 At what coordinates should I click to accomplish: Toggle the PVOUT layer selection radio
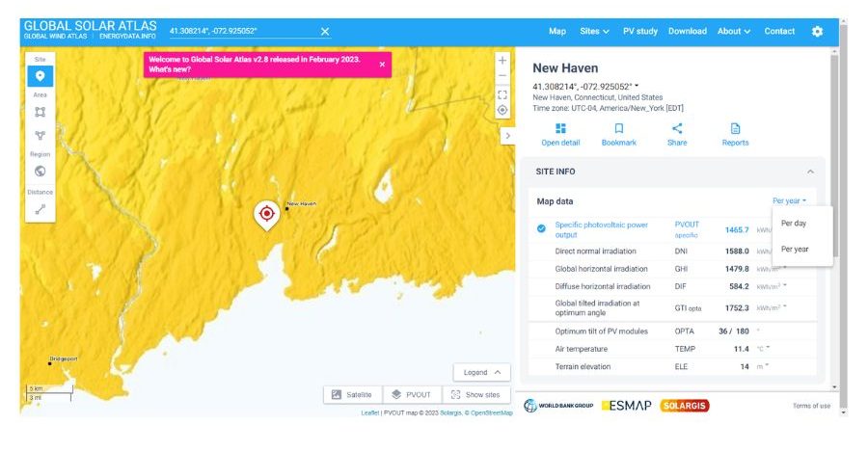541,228
